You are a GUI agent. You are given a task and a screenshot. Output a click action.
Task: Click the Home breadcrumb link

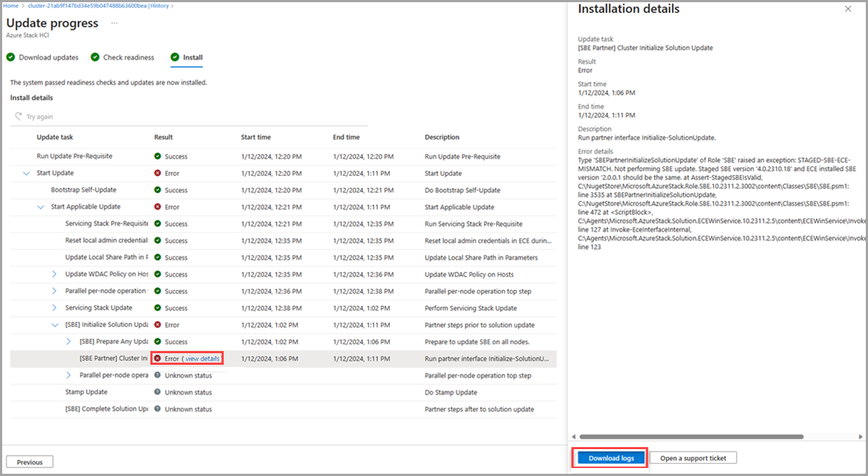click(x=10, y=6)
